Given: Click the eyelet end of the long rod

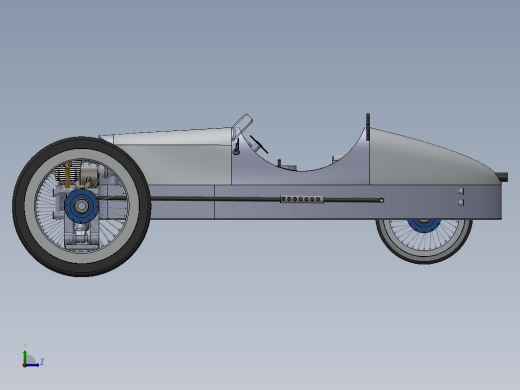Looking at the screenshot, I should (382, 200).
